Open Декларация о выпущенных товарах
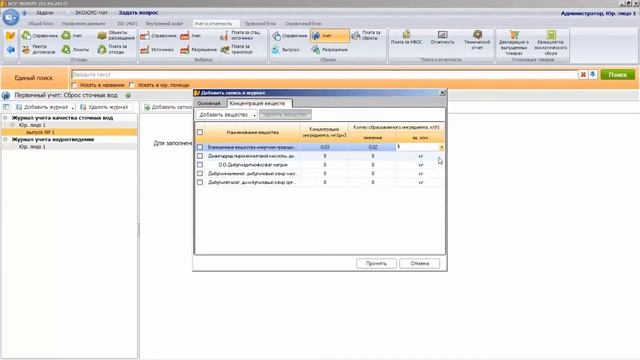Screen dimensions: 640x360 pos(514,42)
